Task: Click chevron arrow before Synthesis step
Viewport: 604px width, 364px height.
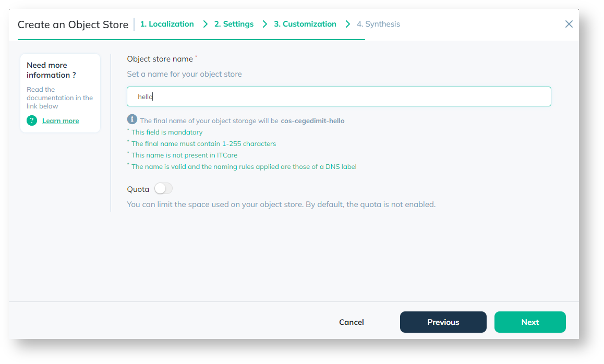Action: click(348, 25)
